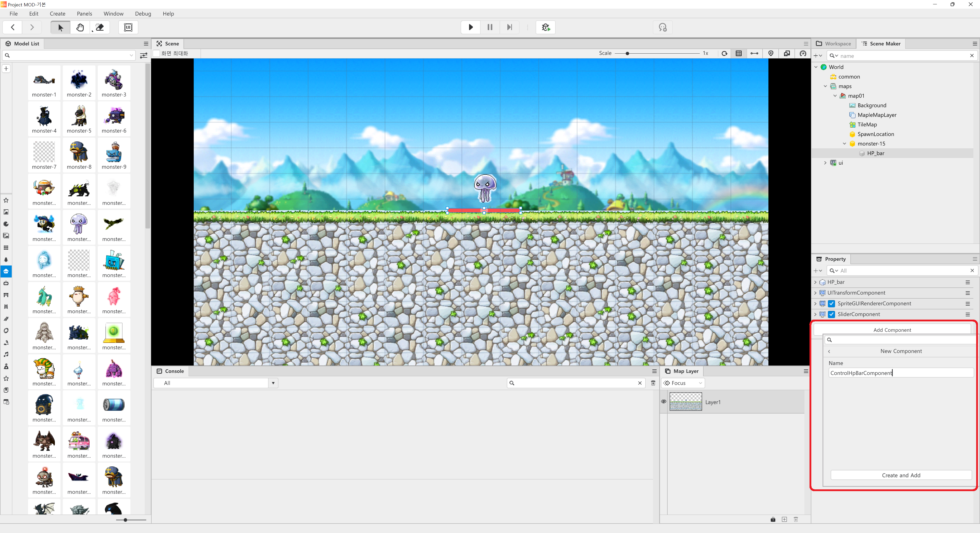
Task: Open the UI editor toolbar button
Action: (x=128, y=27)
